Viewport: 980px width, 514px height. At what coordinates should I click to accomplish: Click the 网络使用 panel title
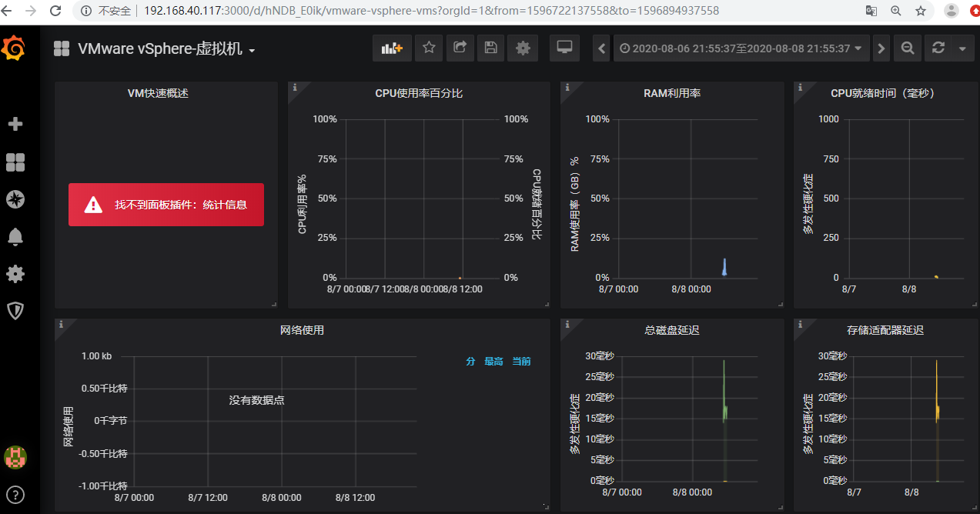coord(302,330)
